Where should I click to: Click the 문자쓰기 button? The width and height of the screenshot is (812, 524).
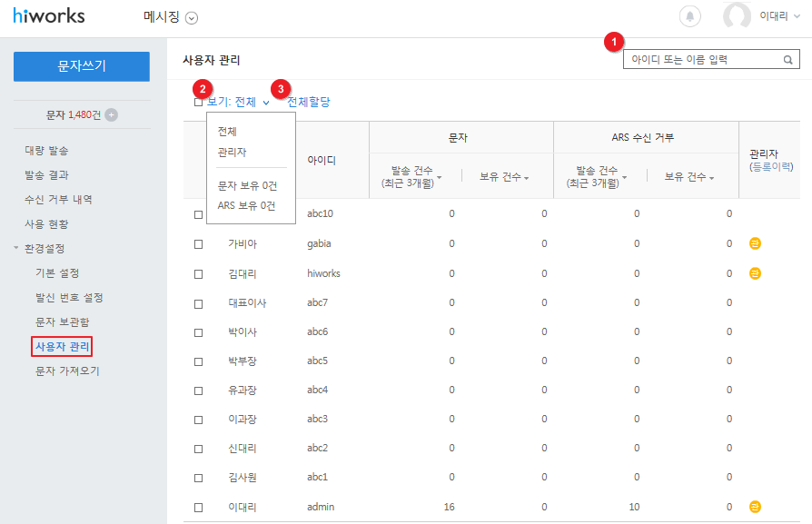[82, 66]
